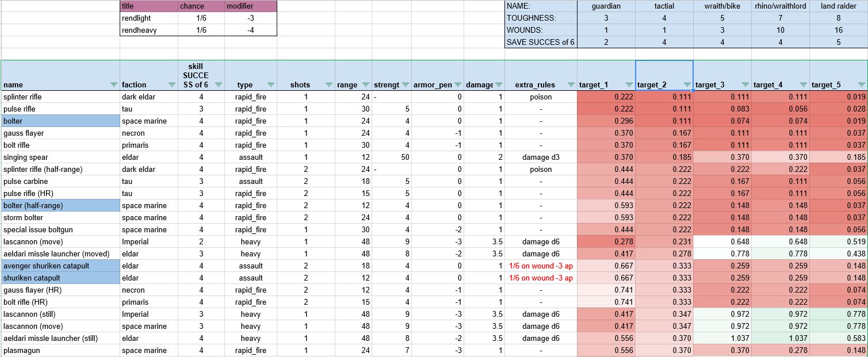Open the target_2 column filter icon
Viewport: 868px width, 357px height.
coord(686,85)
